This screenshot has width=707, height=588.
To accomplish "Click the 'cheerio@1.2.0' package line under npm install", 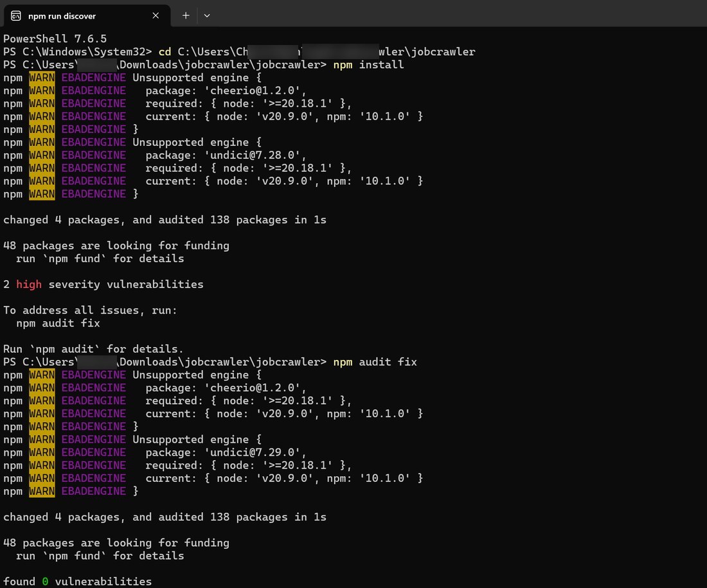I will coord(226,91).
